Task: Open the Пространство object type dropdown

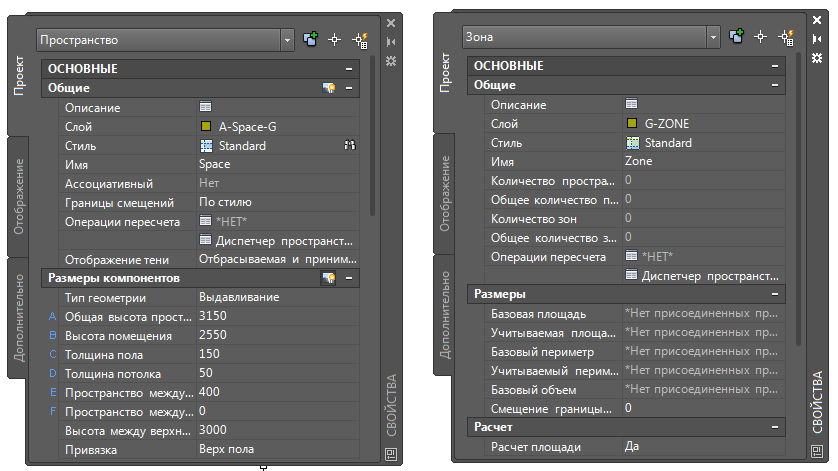Action: (x=288, y=40)
